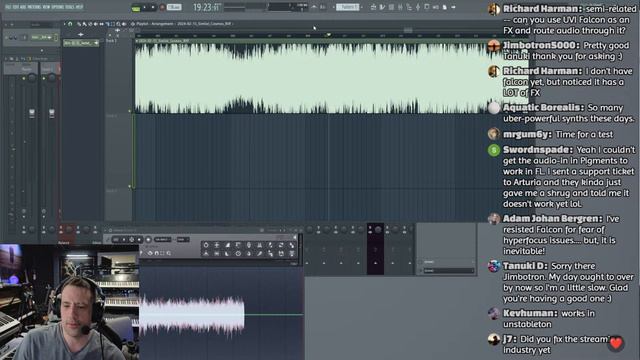Open the EDIT menu
Screen dimensions: 640x360
[16, 7]
